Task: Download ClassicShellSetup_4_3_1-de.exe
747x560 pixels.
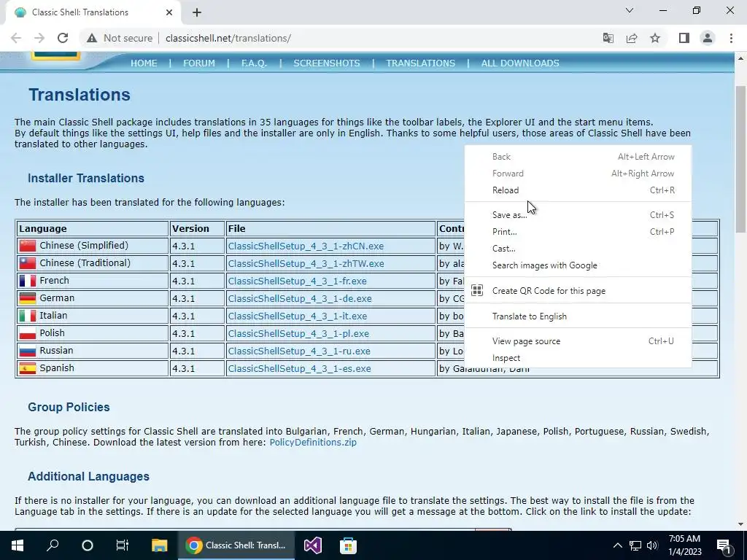Action: coord(300,298)
